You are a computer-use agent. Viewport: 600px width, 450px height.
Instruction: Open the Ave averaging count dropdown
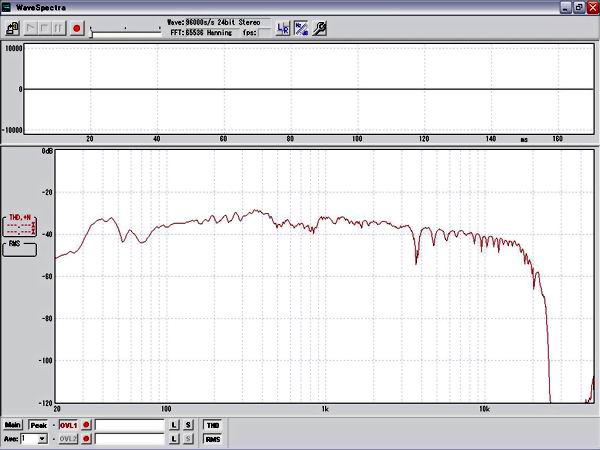42,439
